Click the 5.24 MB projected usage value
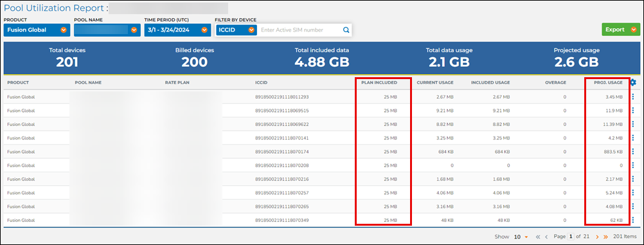The width and height of the screenshot is (644, 245). point(614,193)
